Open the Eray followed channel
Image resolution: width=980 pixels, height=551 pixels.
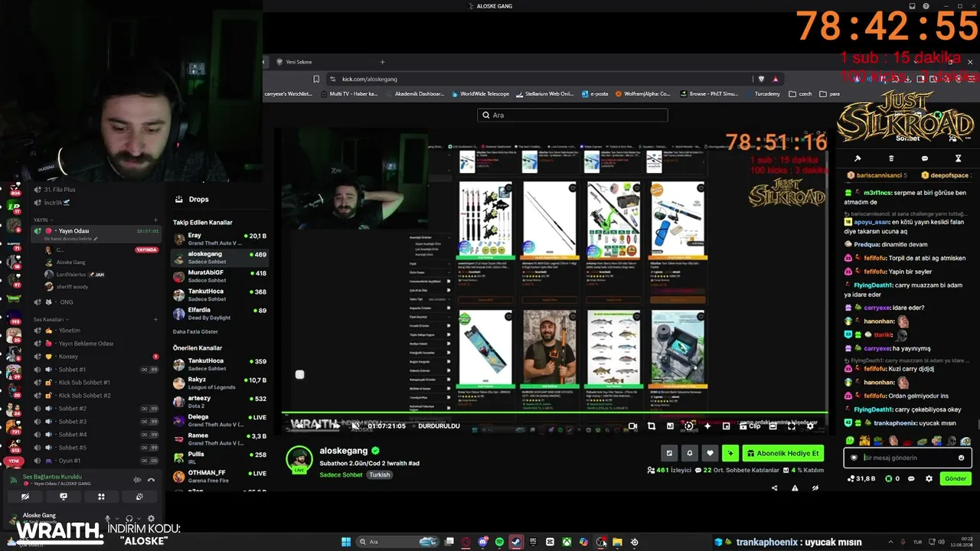tap(219, 239)
